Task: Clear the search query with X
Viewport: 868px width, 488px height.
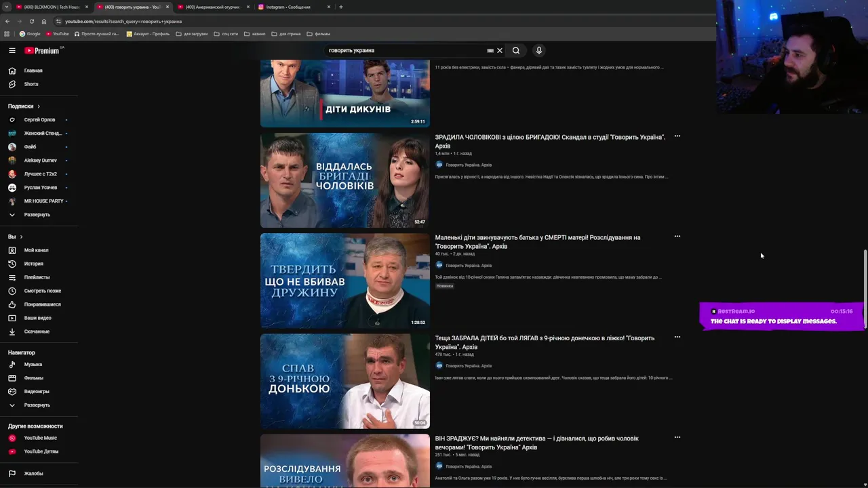Action: click(x=500, y=50)
